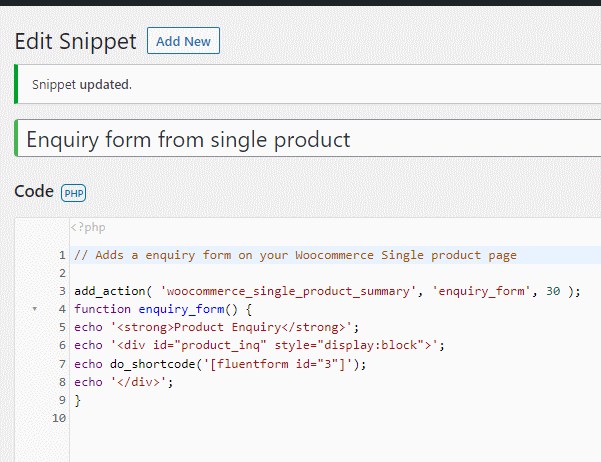Place cursor in the comment line
Viewport: 601px width, 462px height.
tap(295, 255)
